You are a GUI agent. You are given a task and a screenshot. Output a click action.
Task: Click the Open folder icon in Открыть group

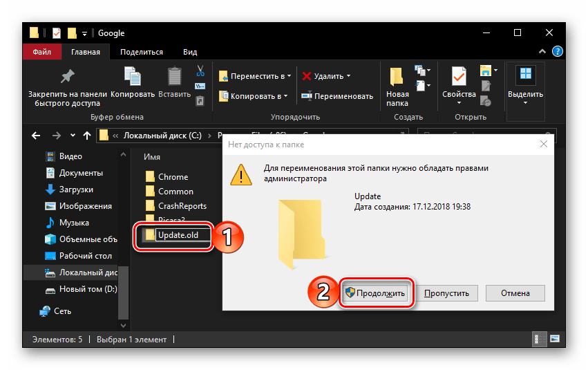click(486, 71)
